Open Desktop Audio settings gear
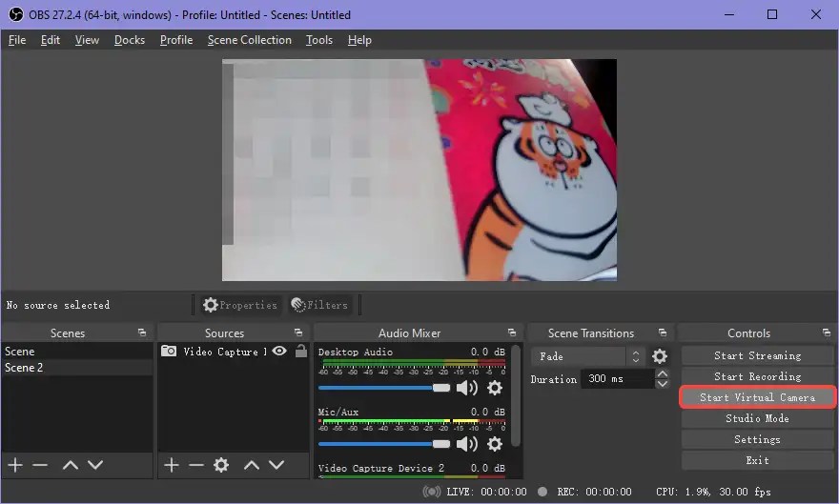The width and height of the screenshot is (839, 504). coord(495,388)
